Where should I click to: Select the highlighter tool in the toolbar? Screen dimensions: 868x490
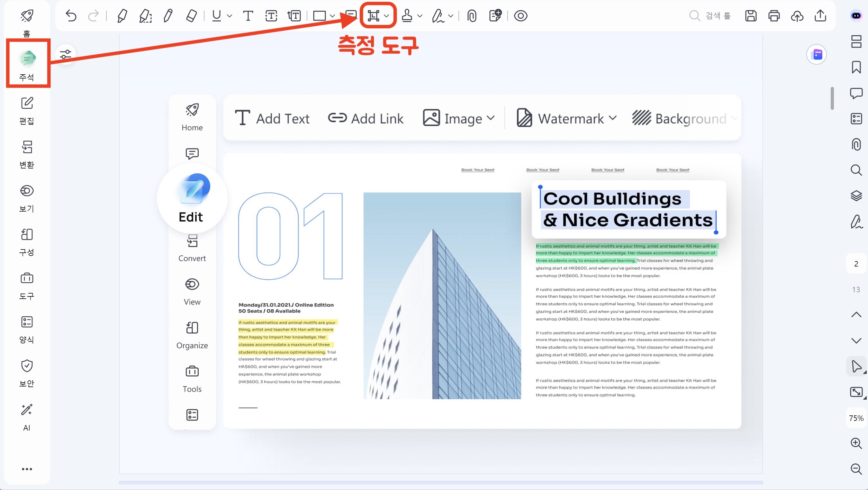pos(122,16)
